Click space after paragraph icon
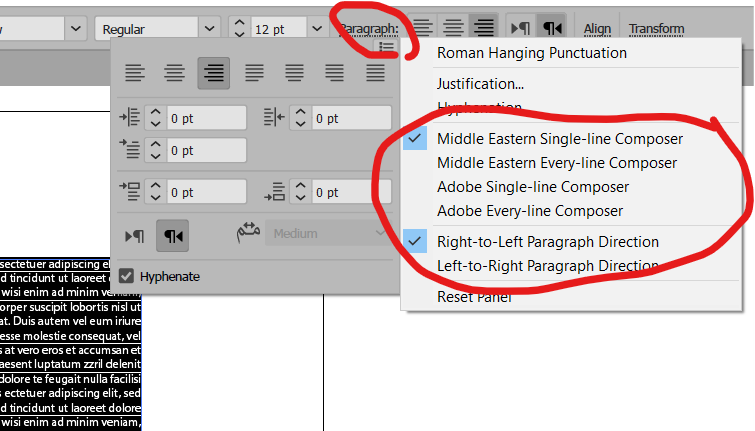Image resolution: width=755 pixels, height=431 pixels. [x=274, y=192]
